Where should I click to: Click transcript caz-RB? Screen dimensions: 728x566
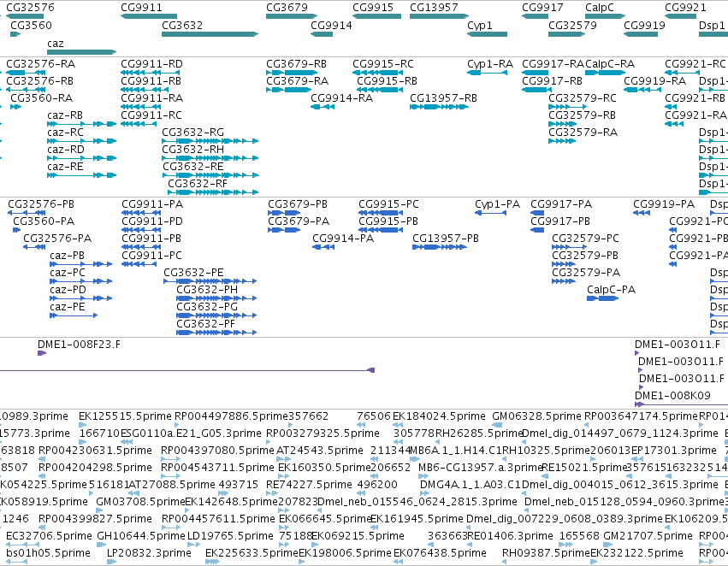65,115
